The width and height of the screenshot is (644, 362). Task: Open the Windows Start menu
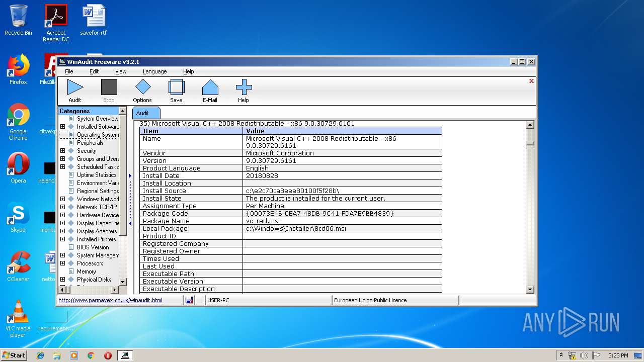pos(14,355)
